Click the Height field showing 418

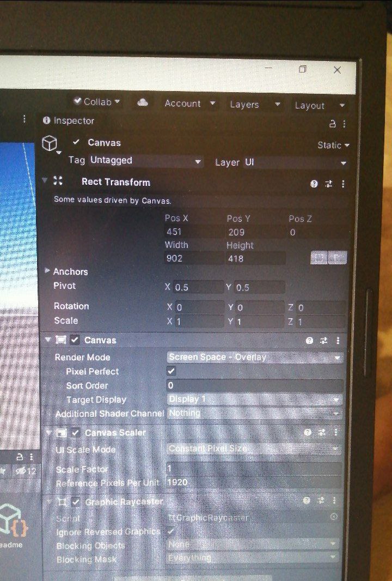tap(255, 258)
